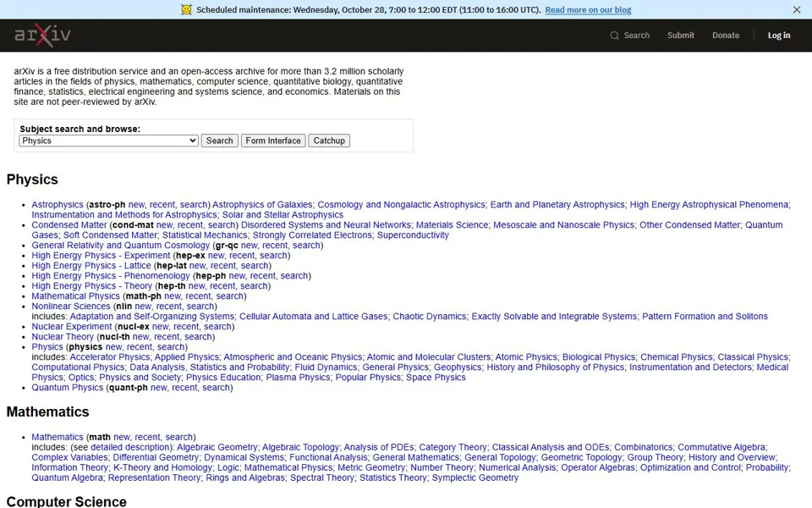Image resolution: width=812 pixels, height=508 pixels.
Task: Open Nonlinear Sciences archive
Action: 71,306
